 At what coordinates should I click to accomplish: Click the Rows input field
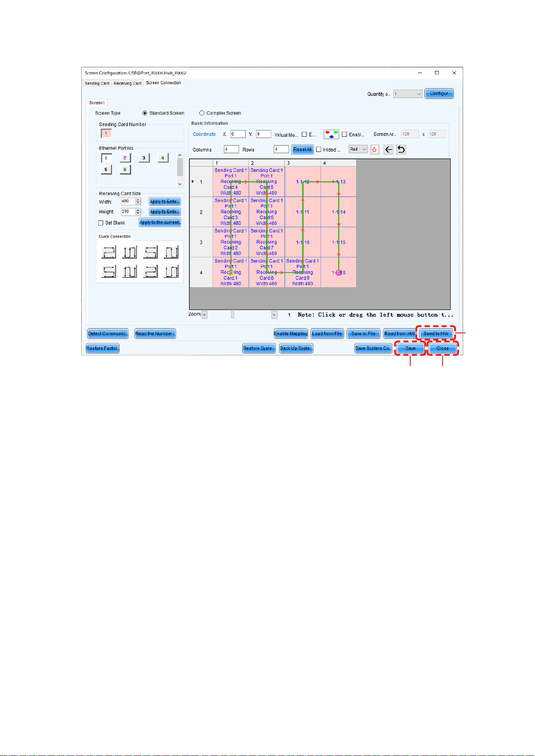(281, 149)
